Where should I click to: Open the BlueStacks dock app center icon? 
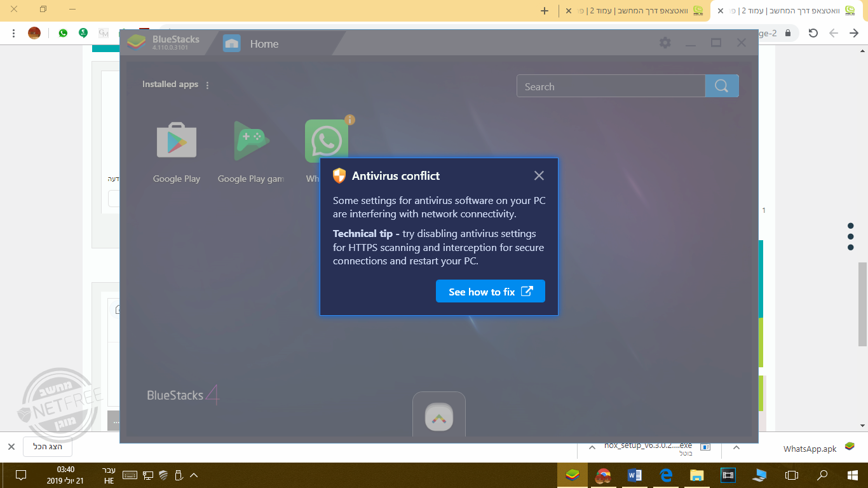tap(439, 418)
